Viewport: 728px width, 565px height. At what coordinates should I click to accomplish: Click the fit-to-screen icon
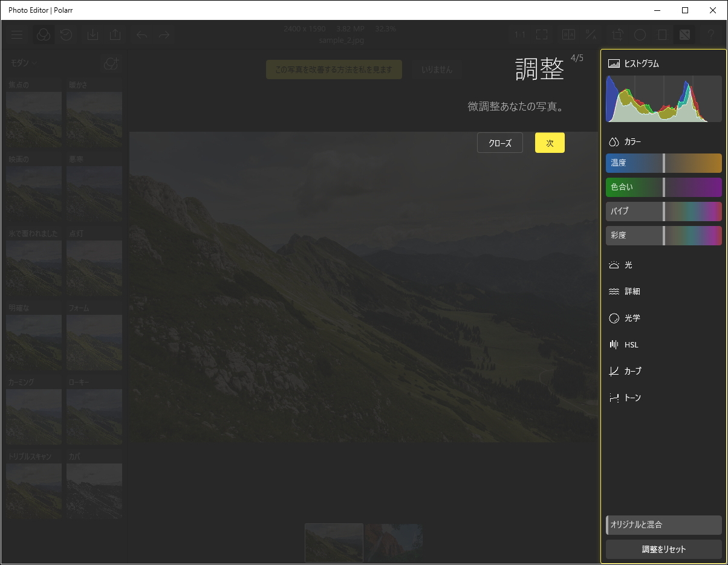click(x=542, y=34)
